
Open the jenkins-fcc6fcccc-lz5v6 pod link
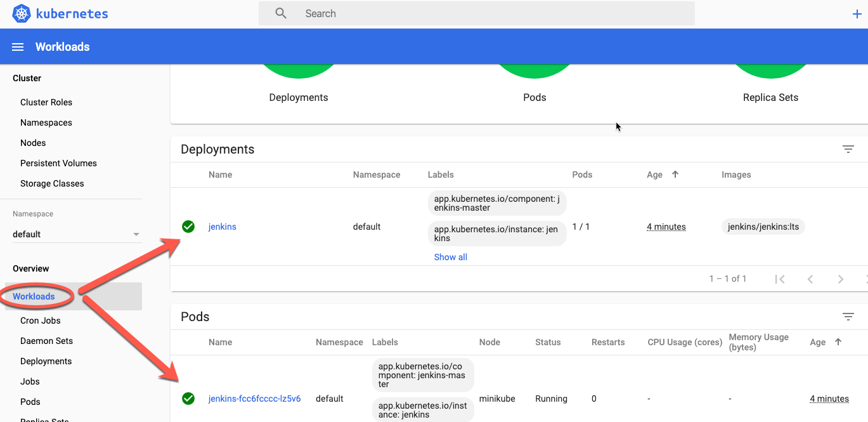point(254,399)
